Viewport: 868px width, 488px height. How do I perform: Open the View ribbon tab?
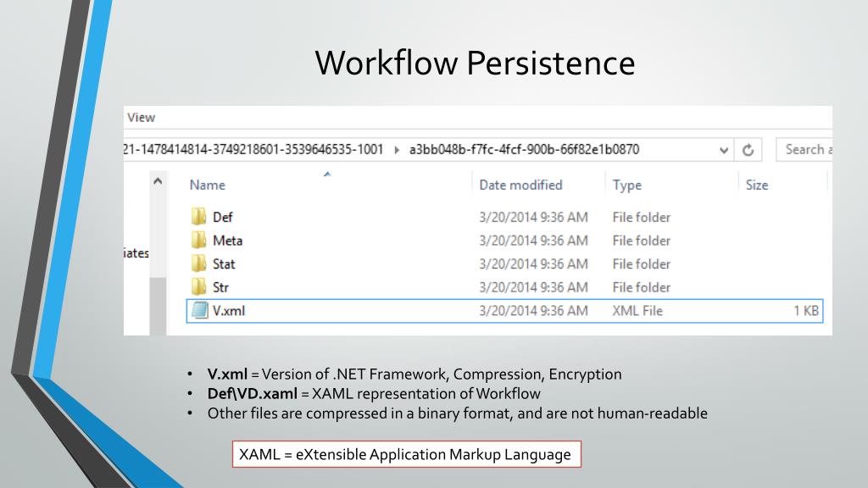point(142,117)
